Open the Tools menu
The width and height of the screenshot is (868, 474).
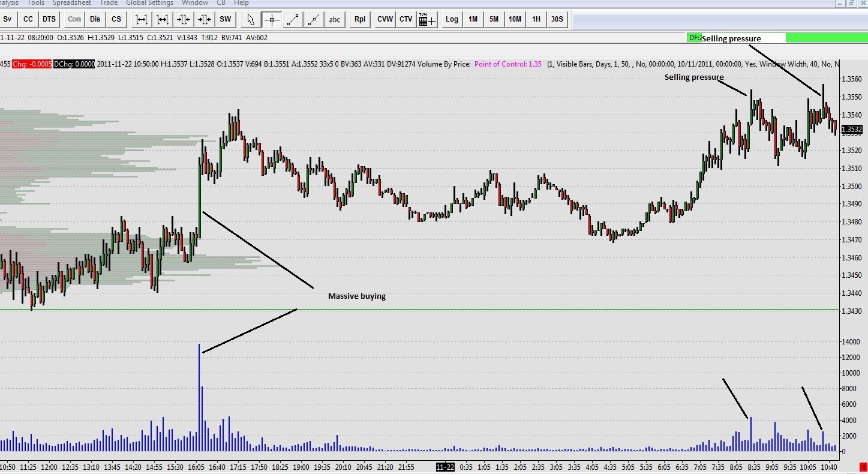click(x=36, y=3)
